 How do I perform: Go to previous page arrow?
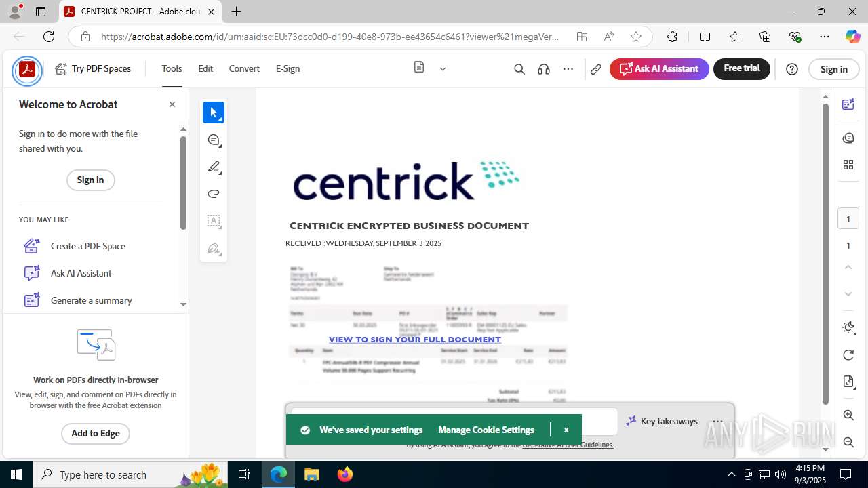(848, 267)
